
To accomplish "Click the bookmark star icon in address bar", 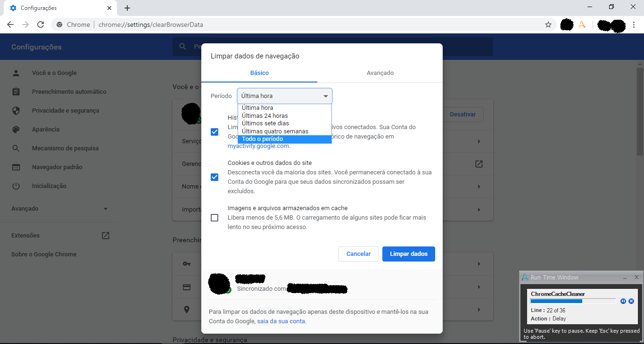I will (x=548, y=25).
